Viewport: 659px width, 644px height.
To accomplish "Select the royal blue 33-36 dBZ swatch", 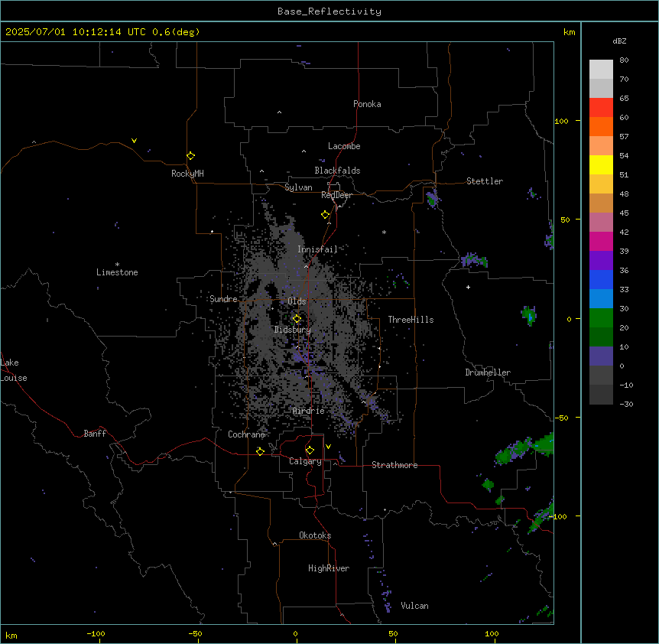I will pyautogui.click(x=601, y=279).
